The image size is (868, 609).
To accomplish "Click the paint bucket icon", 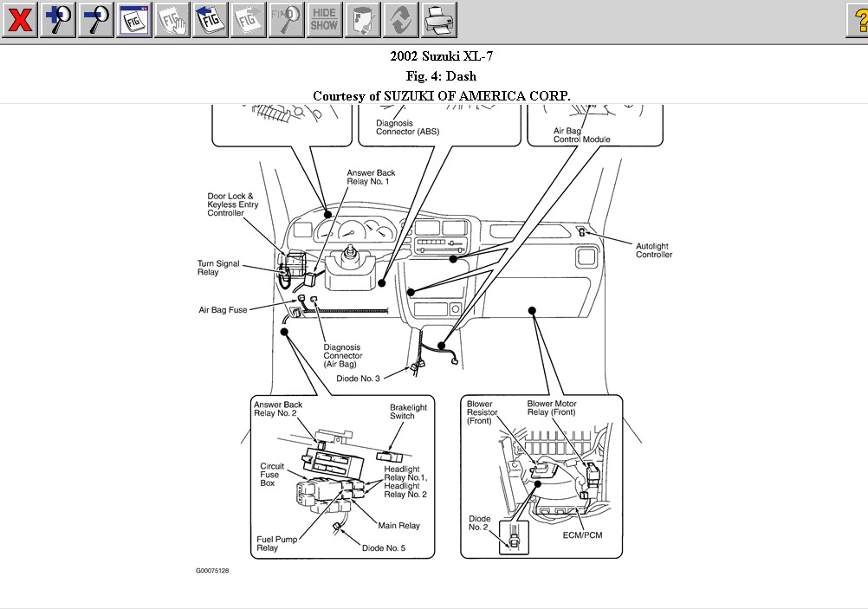I will (x=363, y=20).
